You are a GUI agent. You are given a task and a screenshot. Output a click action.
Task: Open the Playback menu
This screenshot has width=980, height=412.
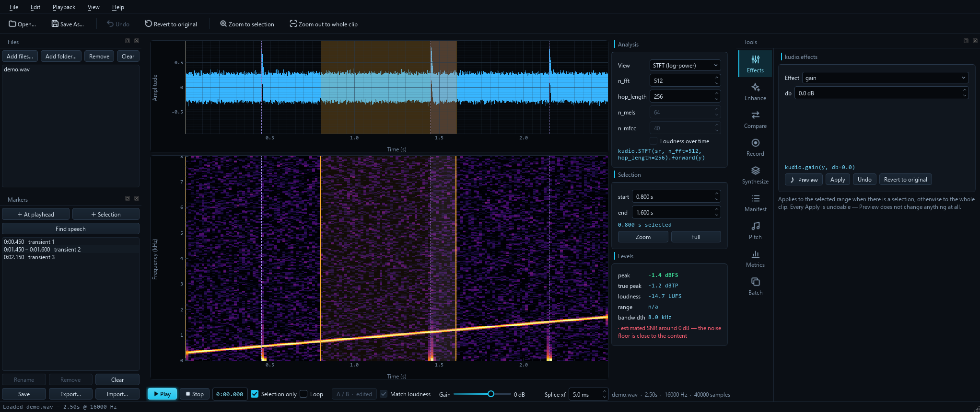pos(64,7)
